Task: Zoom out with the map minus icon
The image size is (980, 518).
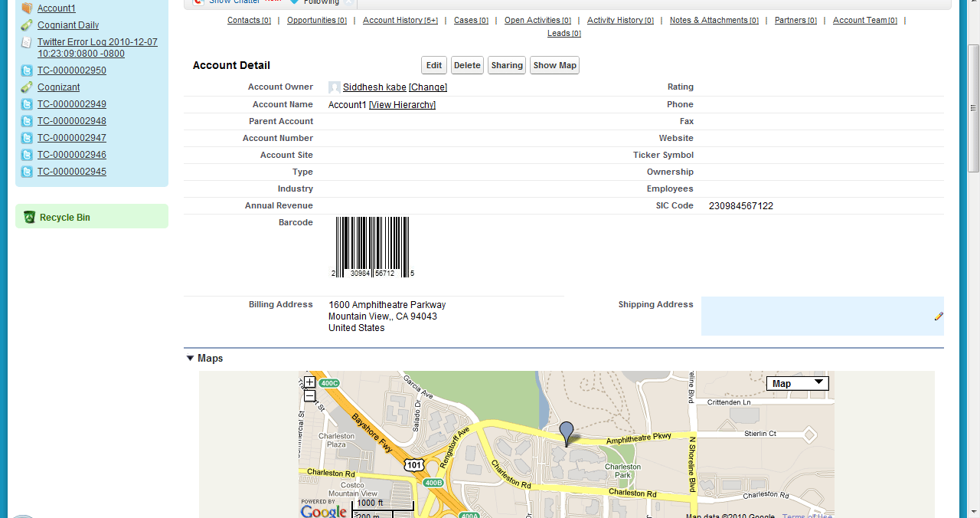Action: tap(309, 395)
